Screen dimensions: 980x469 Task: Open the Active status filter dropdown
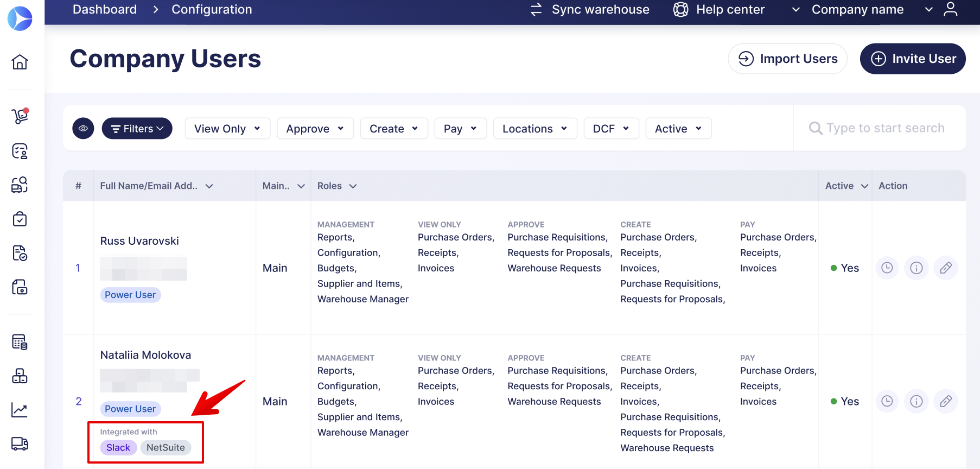678,129
